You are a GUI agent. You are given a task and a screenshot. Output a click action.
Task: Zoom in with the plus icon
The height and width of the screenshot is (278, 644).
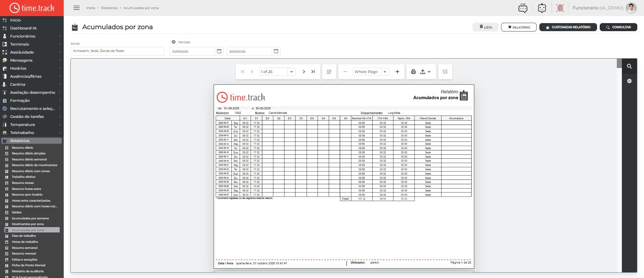(x=397, y=72)
